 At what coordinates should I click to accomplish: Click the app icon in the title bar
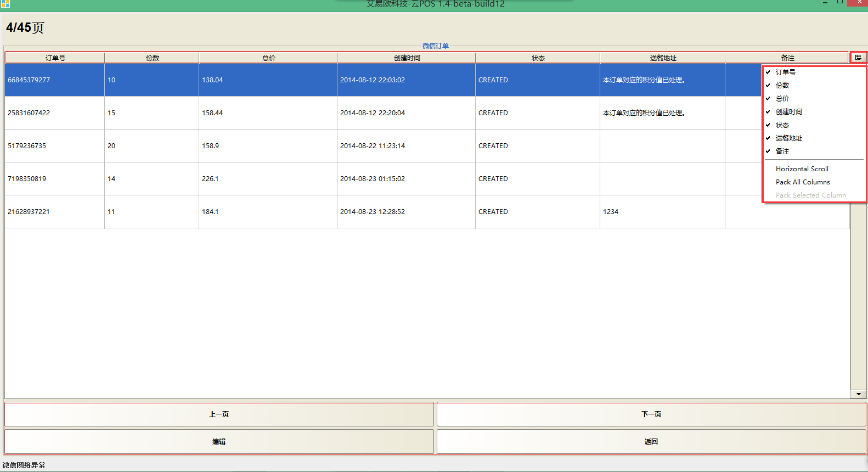(x=5, y=3)
